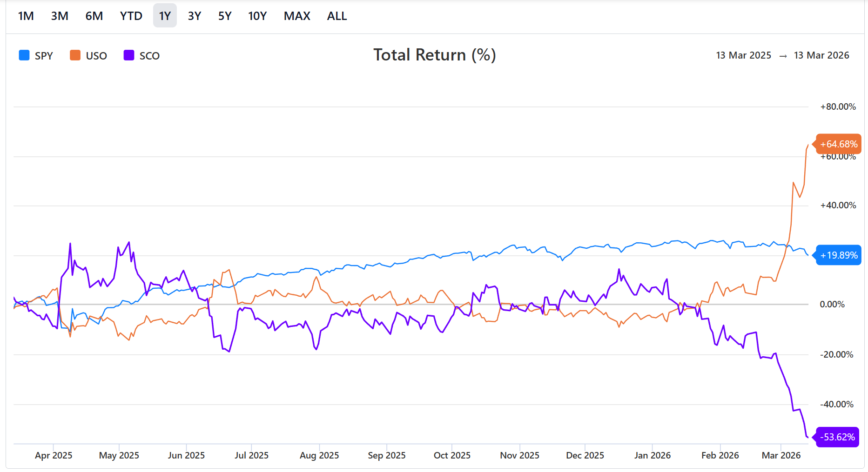Click the start date 13 Mar 2025
Image resolution: width=868 pixels, height=472 pixels.
(743, 55)
